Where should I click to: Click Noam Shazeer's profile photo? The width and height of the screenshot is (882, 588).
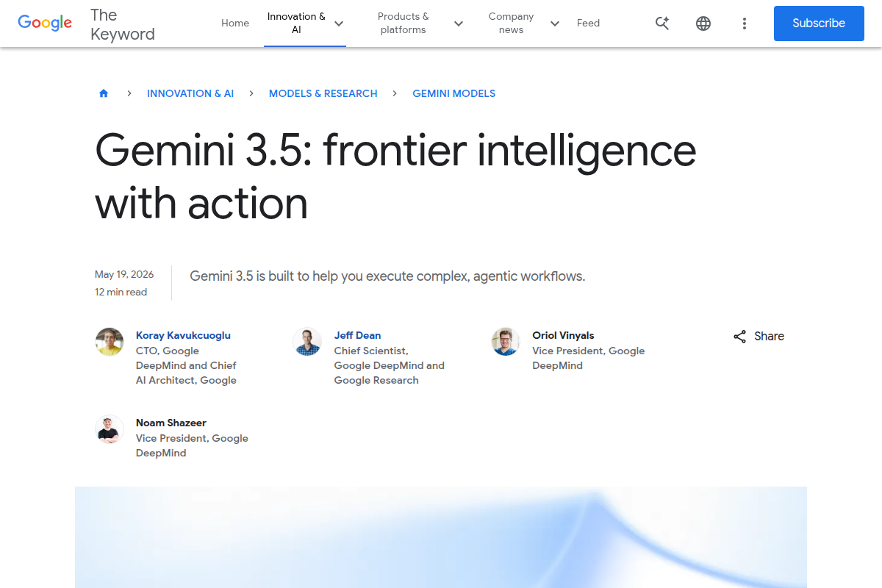click(110, 429)
